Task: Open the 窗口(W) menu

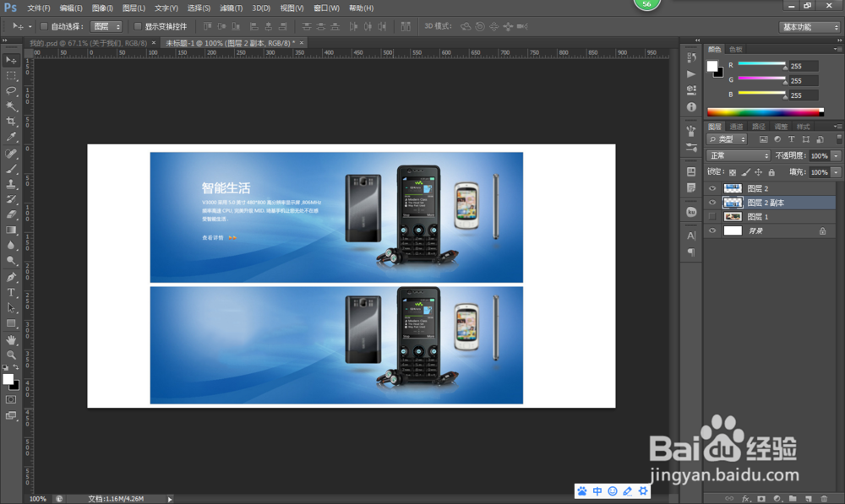Action: [326, 8]
